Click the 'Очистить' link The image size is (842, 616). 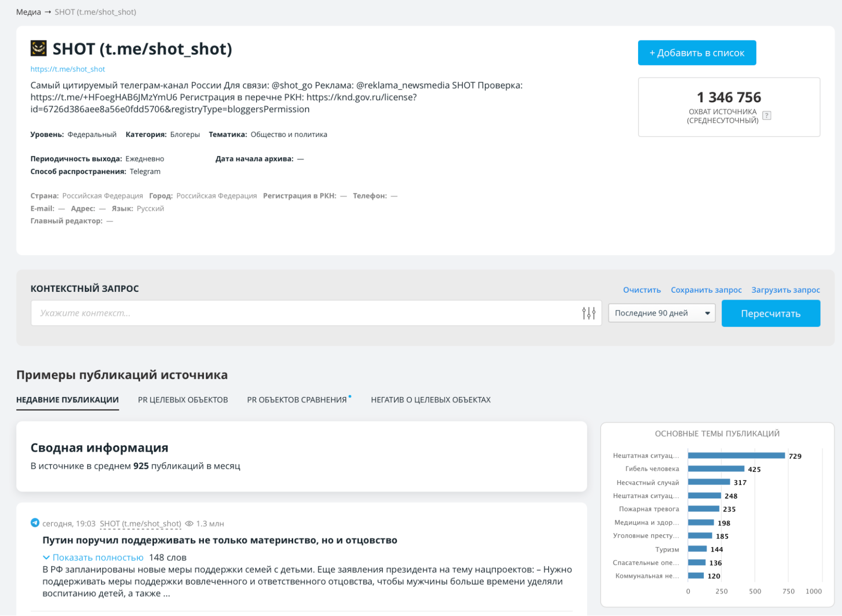coord(642,290)
